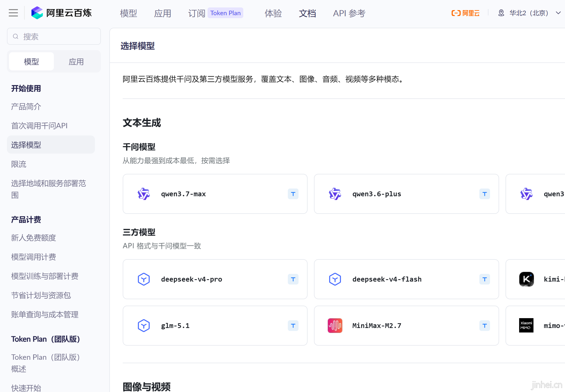Click the Alibaba Bailian logo icon
The width and height of the screenshot is (565, 392).
point(37,13)
